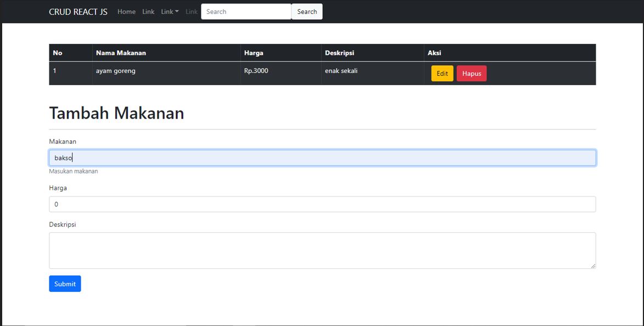Focus the Search text box in navbar
Screen dimensions: 644x326
click(x=245, y=12)
